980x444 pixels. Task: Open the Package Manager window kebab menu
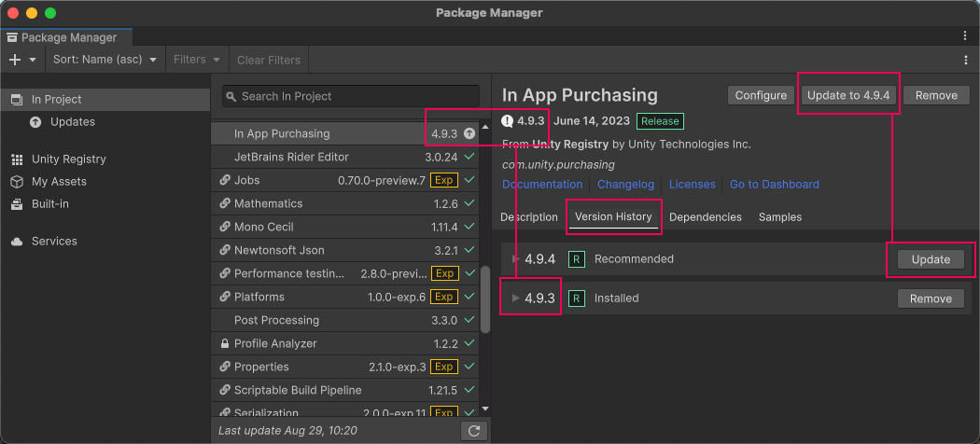[x=965, y=36]
